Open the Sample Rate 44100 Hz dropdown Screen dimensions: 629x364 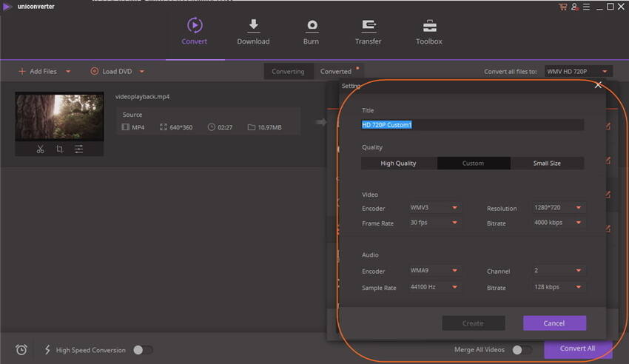click(x=434, y=287)
